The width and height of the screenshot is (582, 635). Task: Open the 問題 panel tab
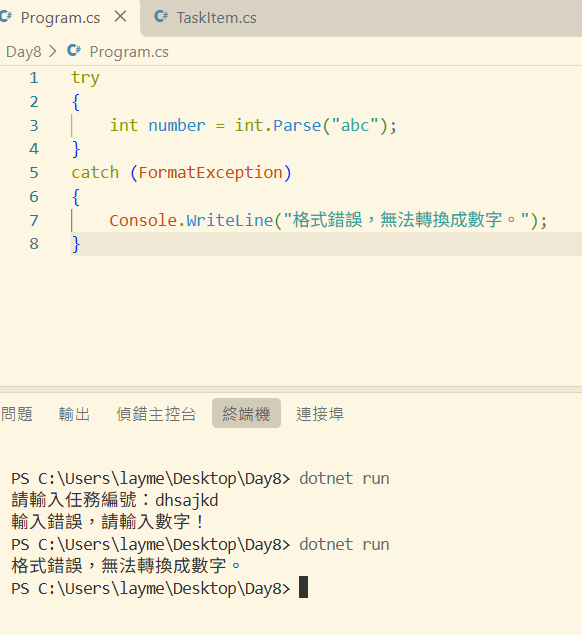(16, 414)
